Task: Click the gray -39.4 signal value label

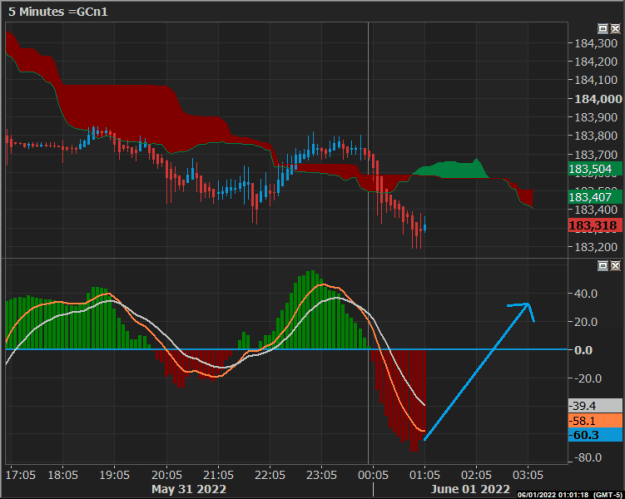Action: [595, 406]
